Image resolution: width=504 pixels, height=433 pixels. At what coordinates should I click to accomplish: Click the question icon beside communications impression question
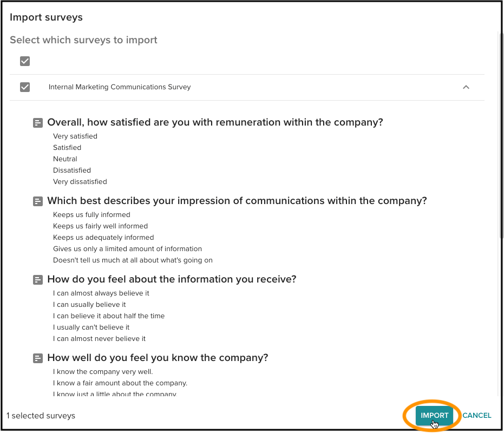pyautogui.click(x=38, y=201)
